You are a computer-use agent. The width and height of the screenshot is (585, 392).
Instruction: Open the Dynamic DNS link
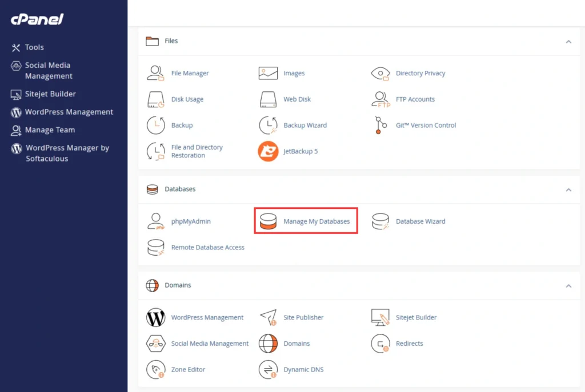click(x=303, y=370)
